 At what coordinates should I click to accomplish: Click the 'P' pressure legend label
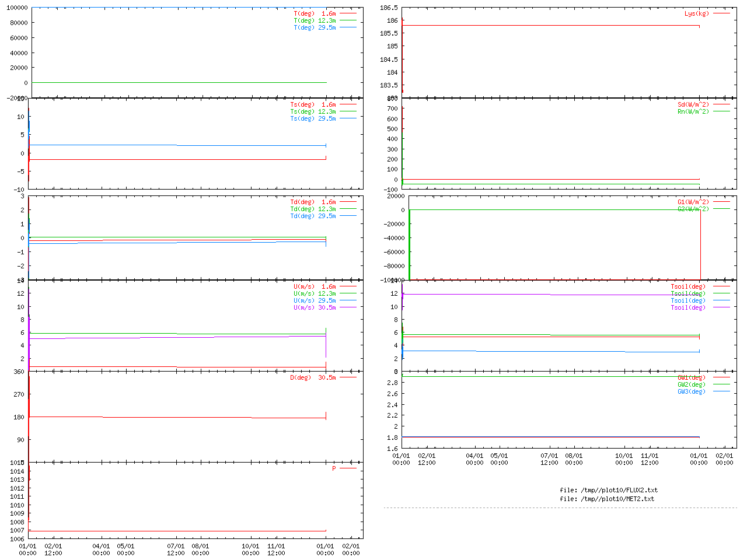[334, 469]
